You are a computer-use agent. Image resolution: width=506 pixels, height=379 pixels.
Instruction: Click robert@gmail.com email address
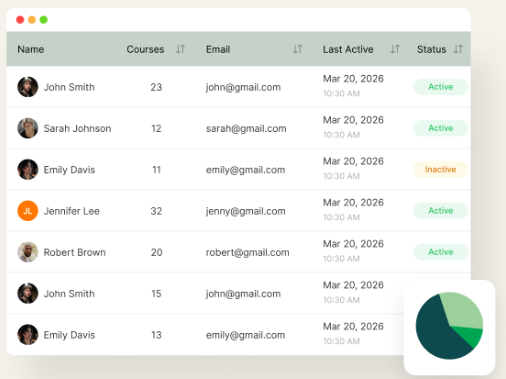(248, 253)
